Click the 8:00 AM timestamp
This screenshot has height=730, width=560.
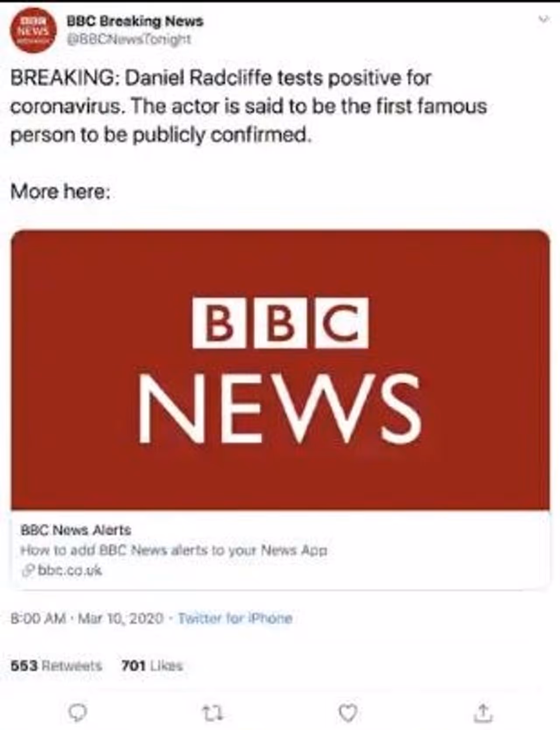click(38, 618)
